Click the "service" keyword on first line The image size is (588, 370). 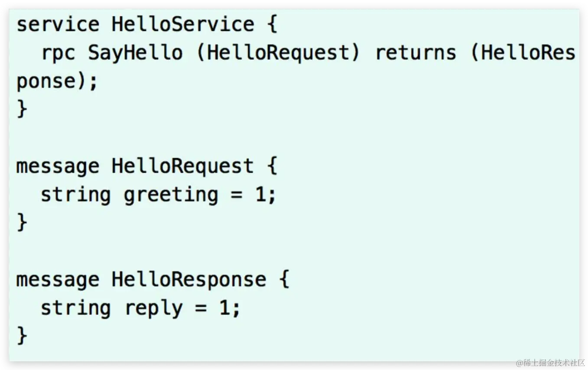click(x=58, y=24)
